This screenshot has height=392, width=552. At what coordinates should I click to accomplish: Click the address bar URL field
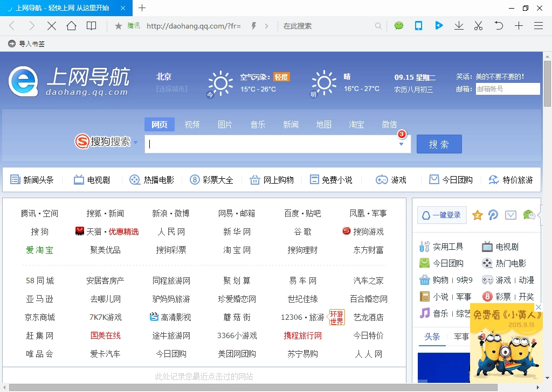coord(194,26)
